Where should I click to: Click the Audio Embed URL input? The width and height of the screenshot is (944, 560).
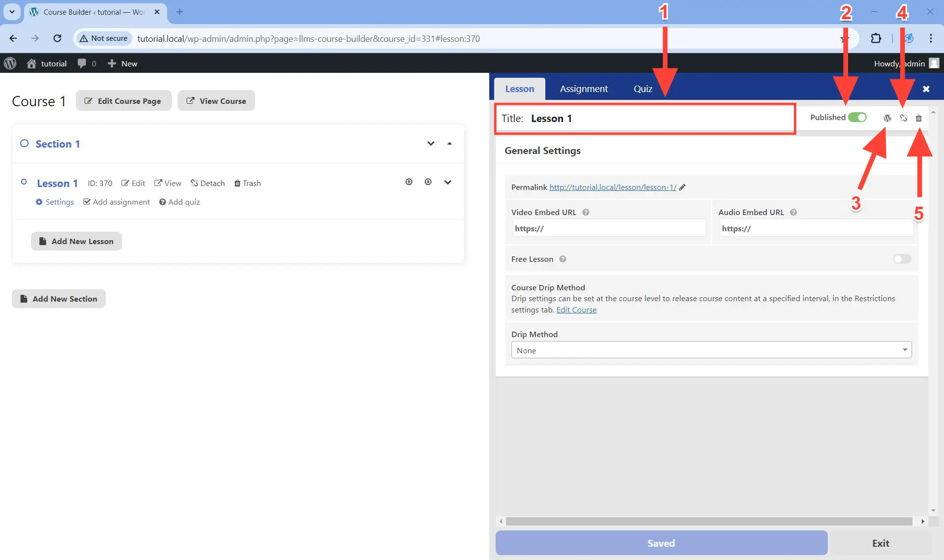tap(816, 228)
